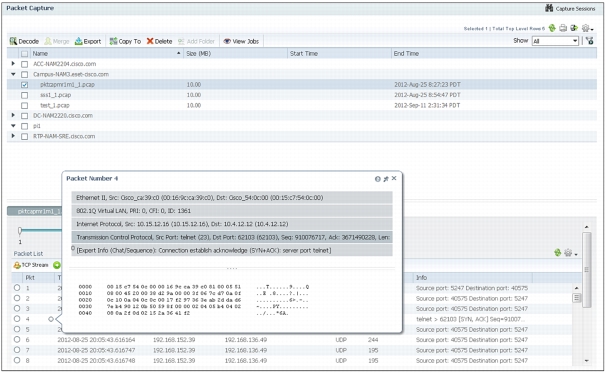This screenshot has height=373, width=607.
Task: Select the radio button for packet 5
Action: click(x=17, y=329)
